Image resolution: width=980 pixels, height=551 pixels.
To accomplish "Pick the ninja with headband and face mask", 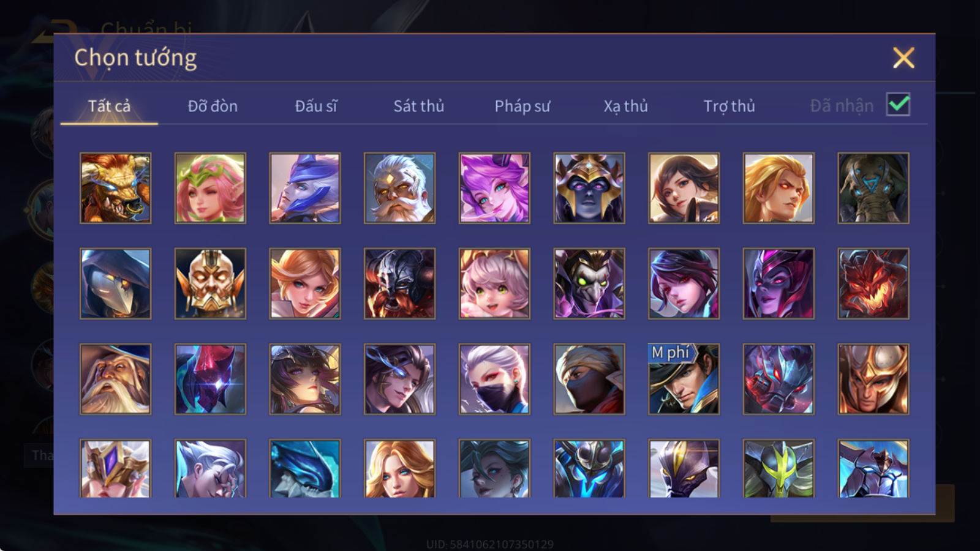I will pyautogui.click(x=589, y=379).
